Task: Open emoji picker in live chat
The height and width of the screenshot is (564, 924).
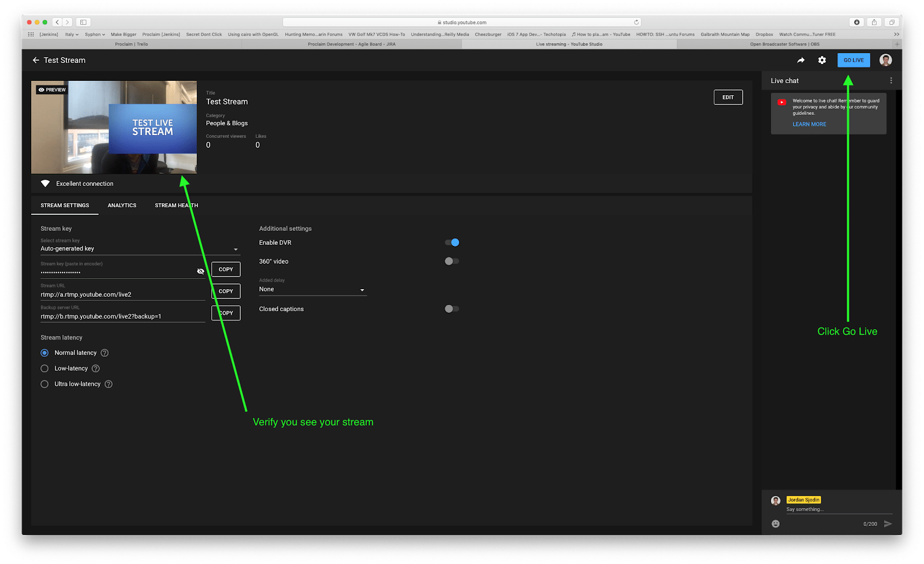Action: 776,524
